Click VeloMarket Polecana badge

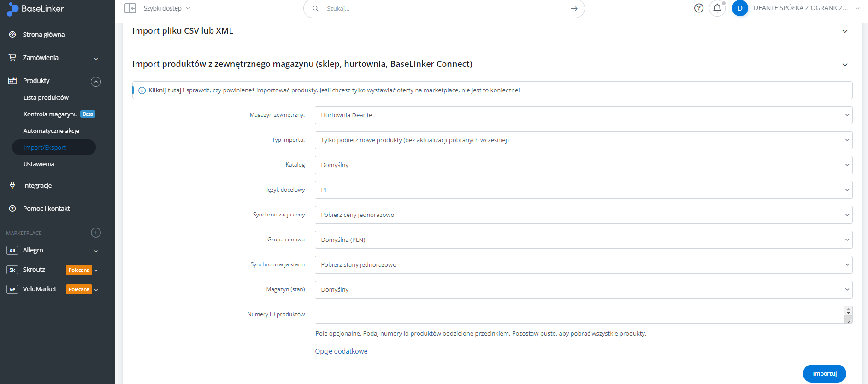tap(79, 289)
